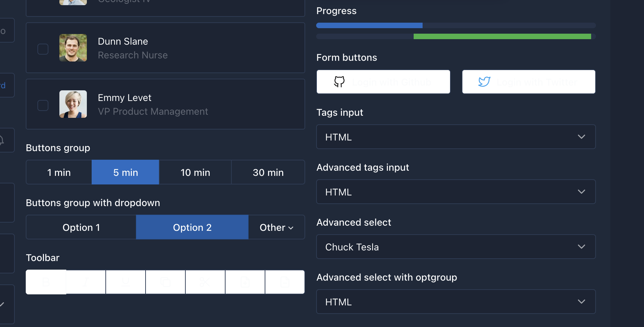This screenshot has height=327, width=644.
Task: Apply underline formatting in the Toolbar
Action: (125, 282)
